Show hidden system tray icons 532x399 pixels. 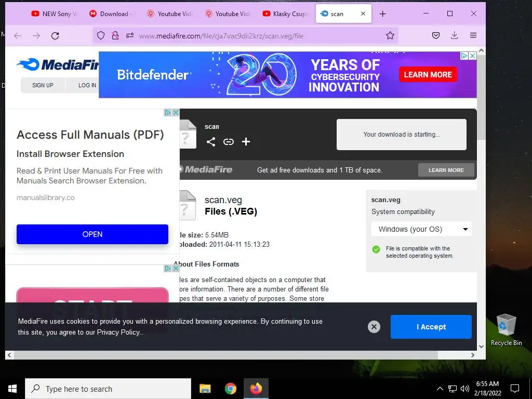pos(440,389)
